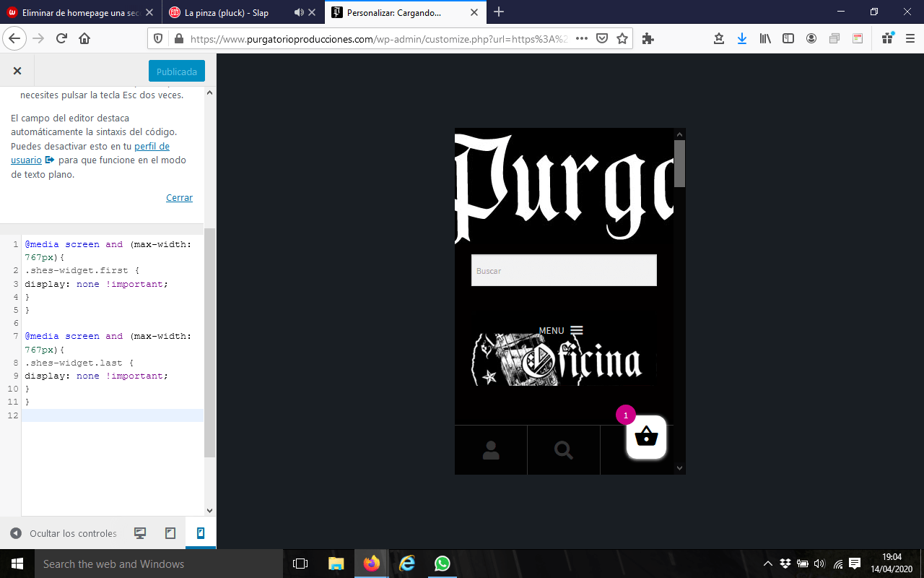This screenshot has width=924, height=578.
Task: Open Task View on the taskbar
Action: point(300,564)
